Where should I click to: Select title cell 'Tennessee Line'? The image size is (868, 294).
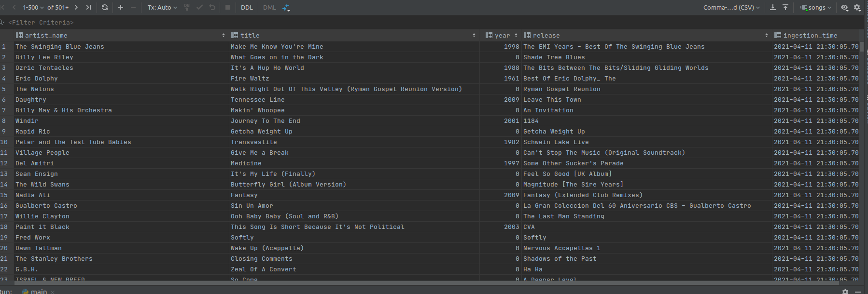pyautogui.click(x=354, y=99)
